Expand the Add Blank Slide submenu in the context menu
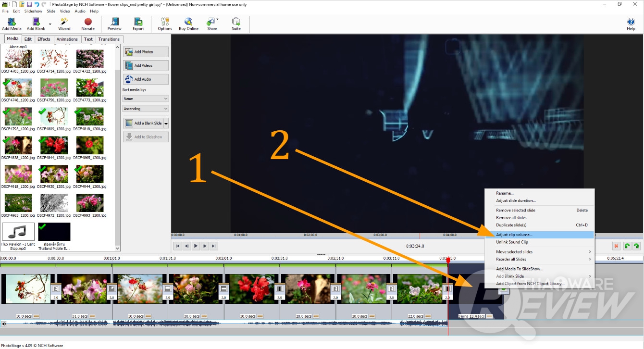Viewport: 644px width, 349px height. [x=590, y=276]
